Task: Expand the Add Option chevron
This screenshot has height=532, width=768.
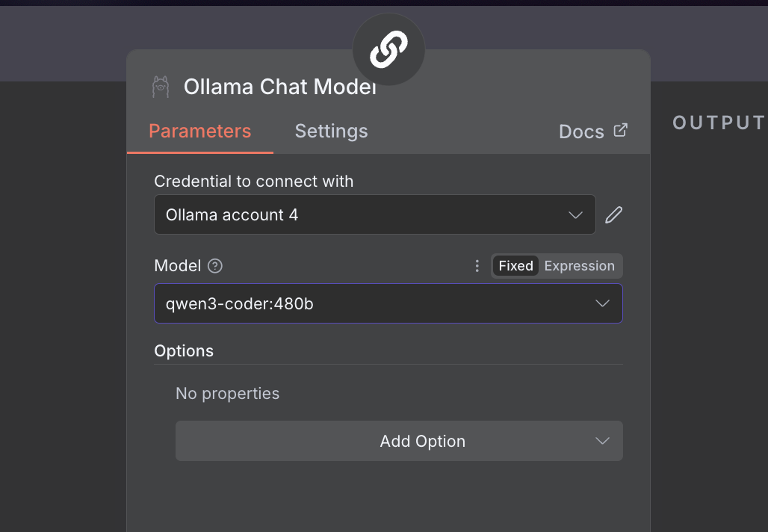Action: tap(602, 441)
